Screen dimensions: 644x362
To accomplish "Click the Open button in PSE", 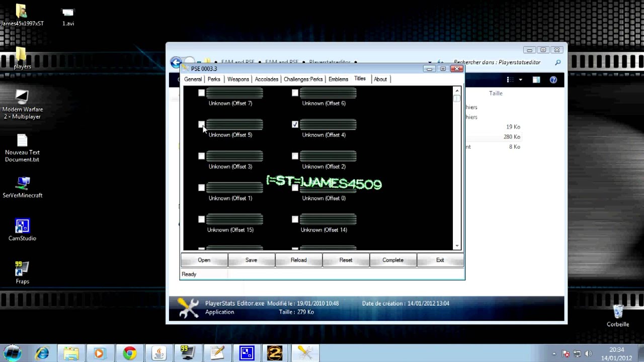I will pos(204,260).
